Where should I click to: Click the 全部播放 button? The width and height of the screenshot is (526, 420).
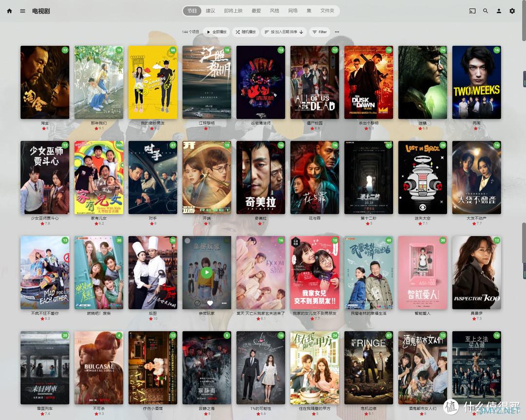[216, 32]
